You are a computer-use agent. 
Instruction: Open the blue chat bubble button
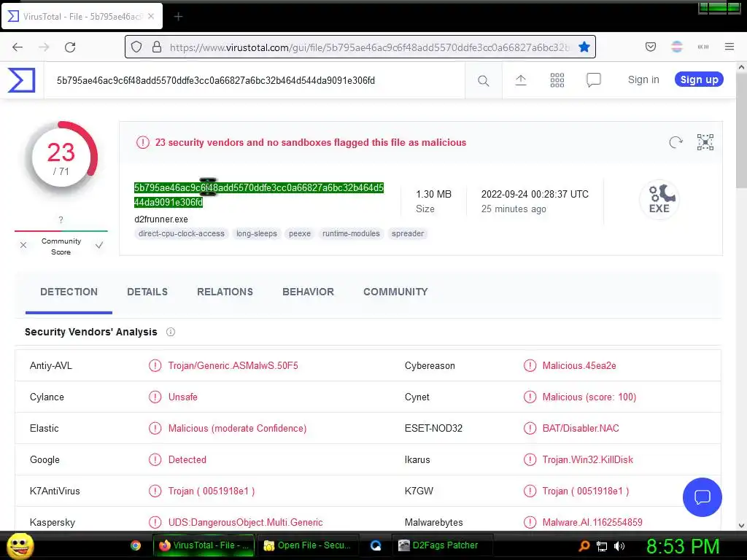(703, 497)
